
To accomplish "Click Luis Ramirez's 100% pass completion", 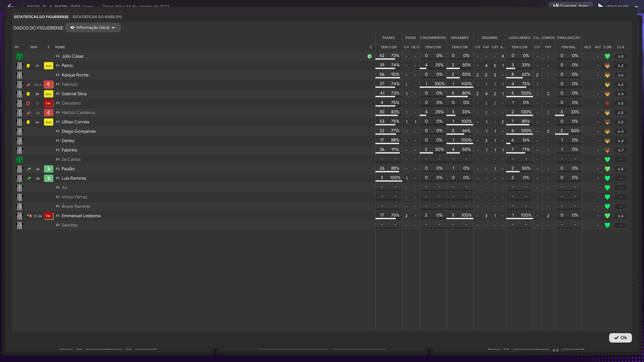I will pyautogui.click(x=395, y=178).
